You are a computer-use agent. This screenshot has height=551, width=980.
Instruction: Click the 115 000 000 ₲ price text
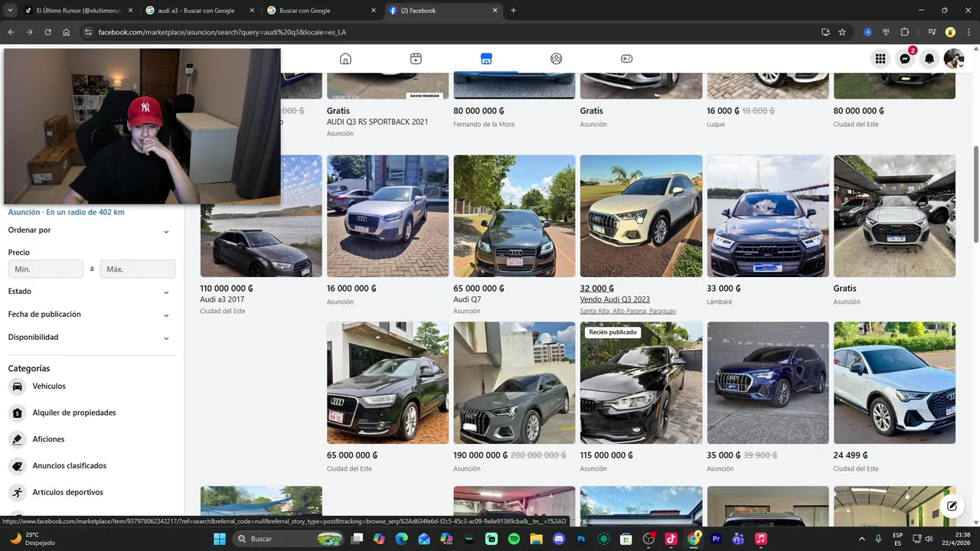click(606, 455)
